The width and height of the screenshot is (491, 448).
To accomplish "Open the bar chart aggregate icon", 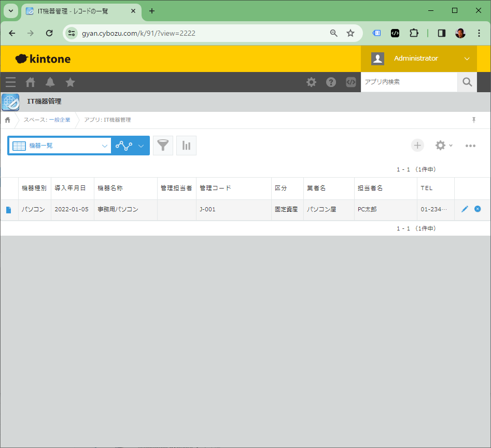I will tap(186, 146).
